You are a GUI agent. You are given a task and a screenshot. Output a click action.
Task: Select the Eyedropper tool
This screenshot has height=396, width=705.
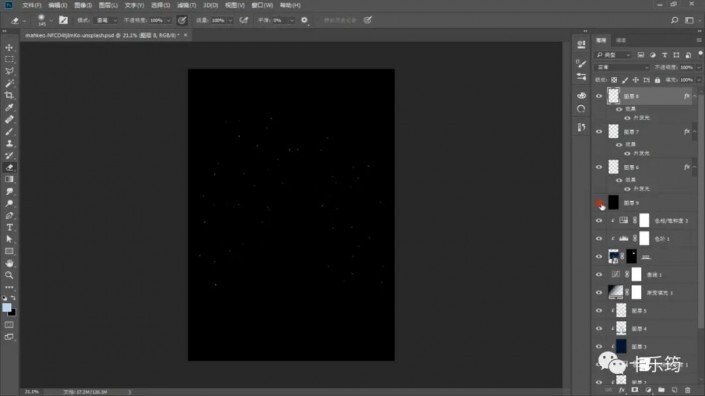pyautogui.click(x=9, y=107)
